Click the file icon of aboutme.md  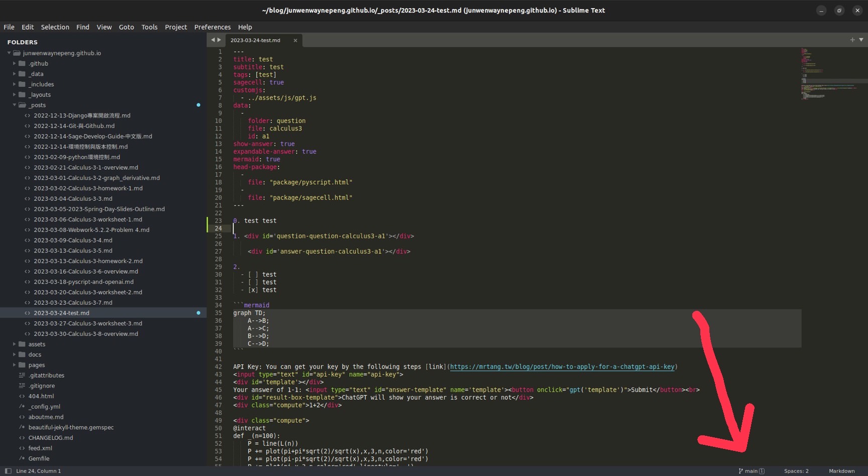click(x=22, y=417)
